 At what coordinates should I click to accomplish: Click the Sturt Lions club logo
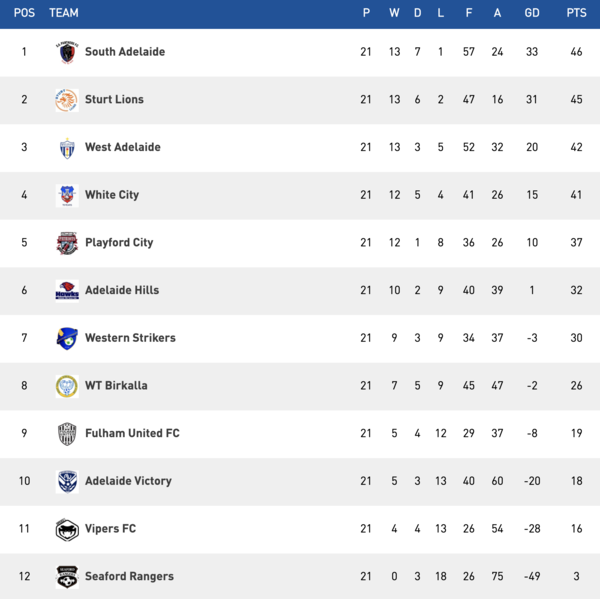[67, 100]
